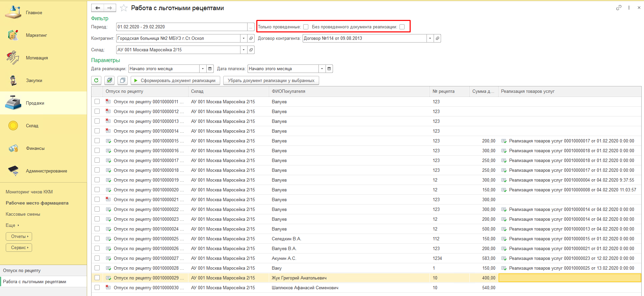
Task: Click into the Период date range field
Action: (x=182, y=27)
